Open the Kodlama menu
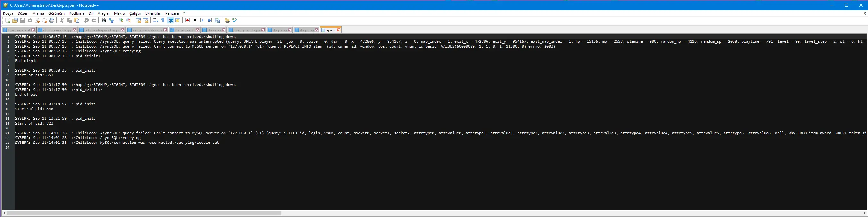Viewport: 868px width, 217px height. [77, 13]
